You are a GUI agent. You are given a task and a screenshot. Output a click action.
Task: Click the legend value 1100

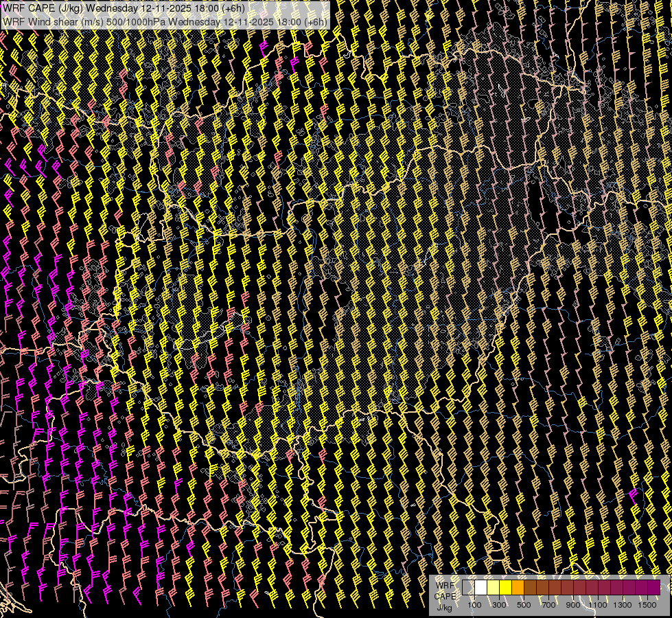click(597, 605)
